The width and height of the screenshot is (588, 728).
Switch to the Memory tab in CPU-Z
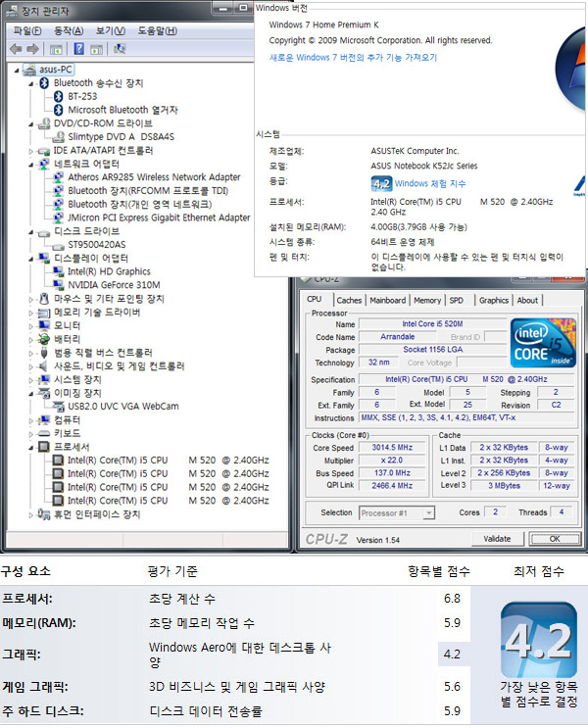(427, 301)
